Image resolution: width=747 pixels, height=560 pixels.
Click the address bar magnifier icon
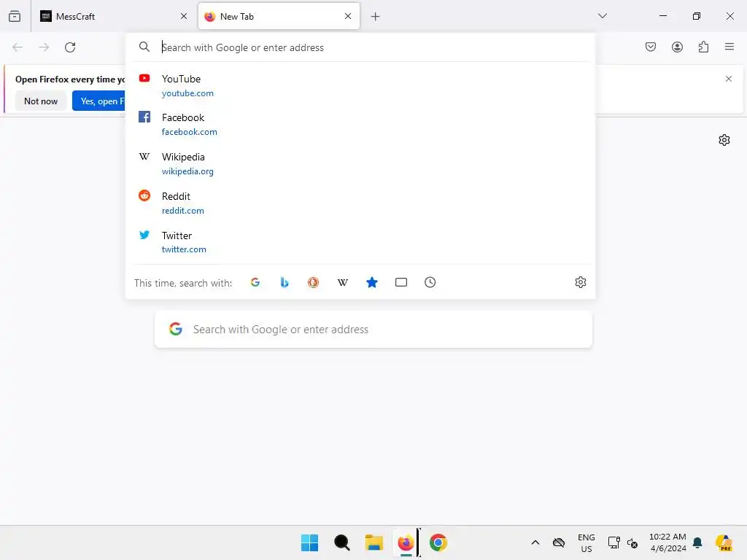point(144,47)
